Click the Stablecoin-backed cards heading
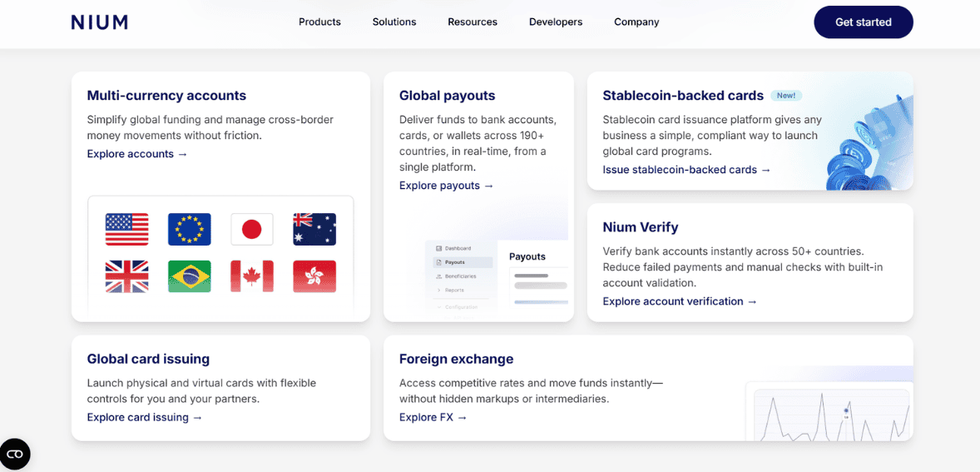Viewport: 980px width, 472px height. [x=683, y=96]
